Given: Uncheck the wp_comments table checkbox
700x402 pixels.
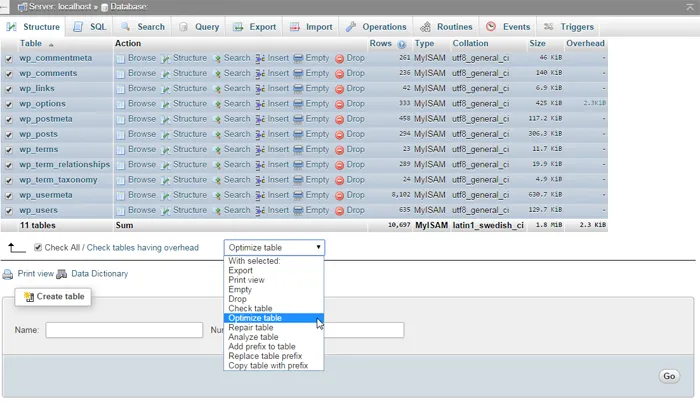Looking at the screenshot, I should coord(10,73).
